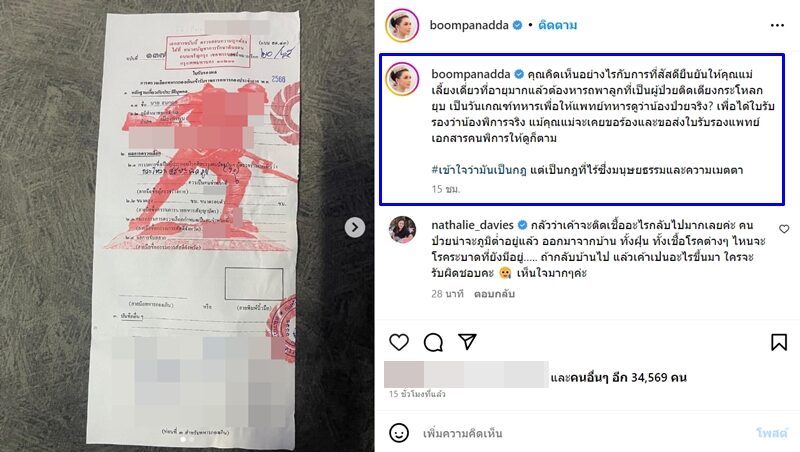Click in เพิ่มความคิดเห็น comment field
This screenshot has width=800, height=452.
(582, 433)
